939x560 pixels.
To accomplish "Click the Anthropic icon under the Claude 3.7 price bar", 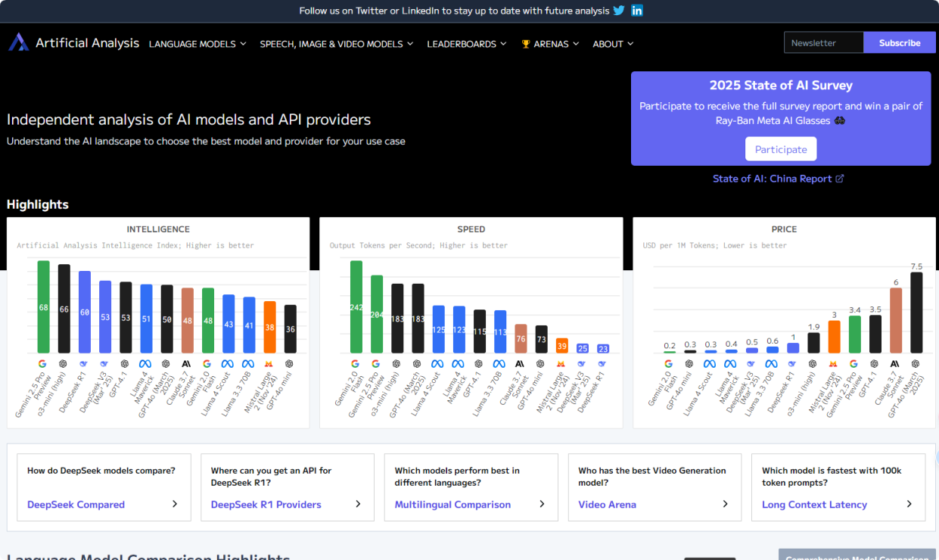I will pos(895,363).
